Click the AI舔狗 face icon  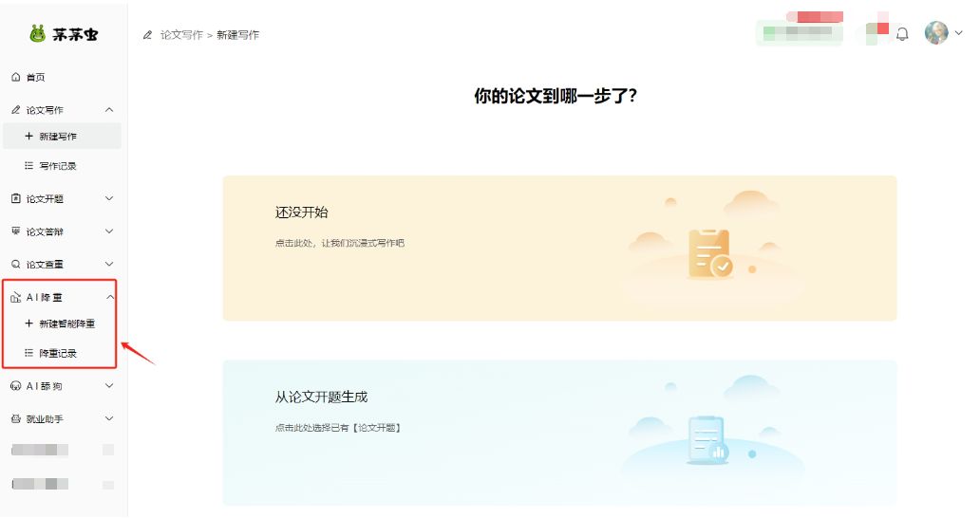(x=16, y=386)
